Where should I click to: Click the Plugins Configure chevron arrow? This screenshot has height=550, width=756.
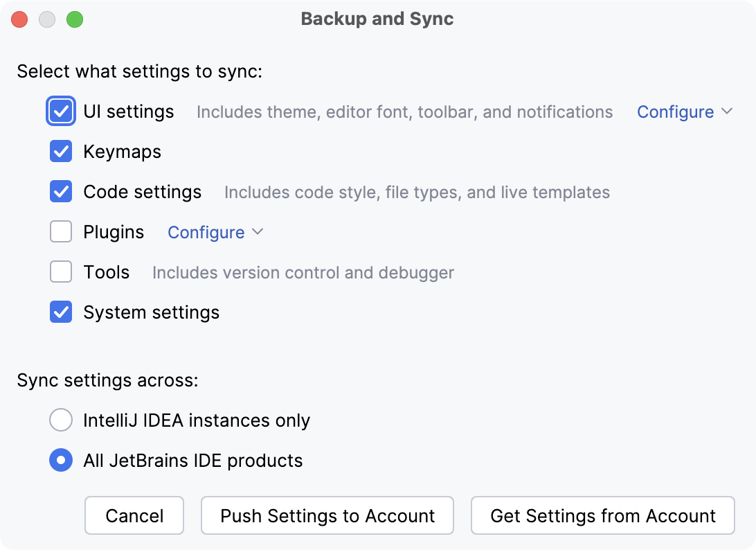[x=258, y=232]
